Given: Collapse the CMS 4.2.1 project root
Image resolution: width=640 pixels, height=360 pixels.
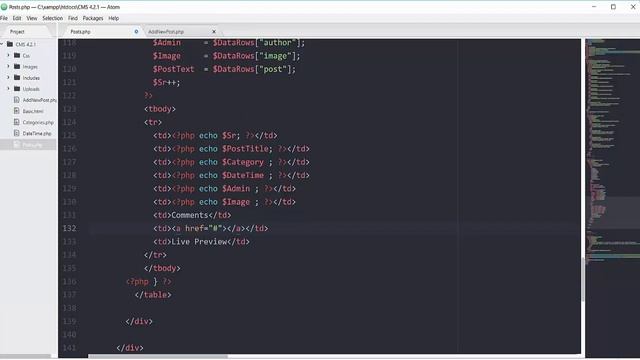Looking at the screenshot, I should [2, 44].
